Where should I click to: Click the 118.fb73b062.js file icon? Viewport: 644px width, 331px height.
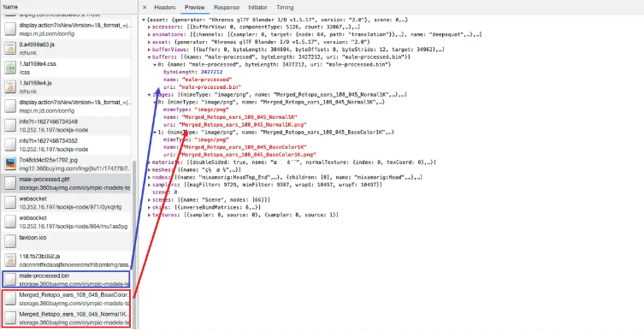[10, 260]
